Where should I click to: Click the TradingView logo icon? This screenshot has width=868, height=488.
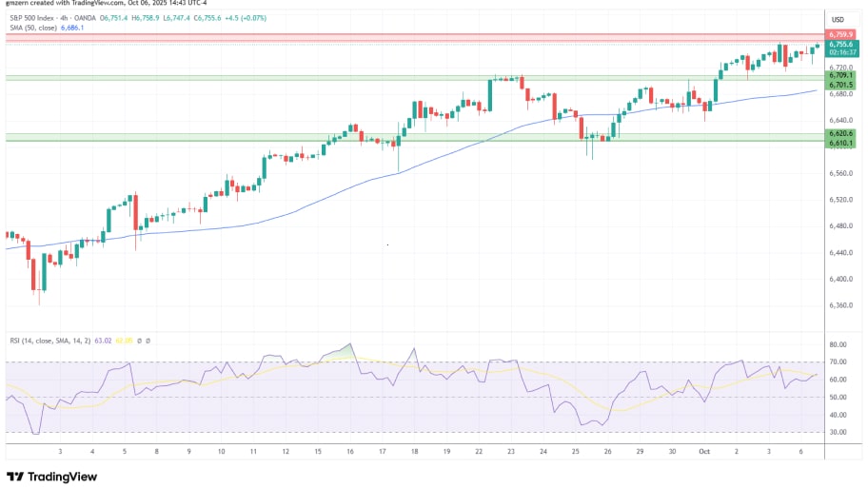pyautogui.click(x=15, y=476)
